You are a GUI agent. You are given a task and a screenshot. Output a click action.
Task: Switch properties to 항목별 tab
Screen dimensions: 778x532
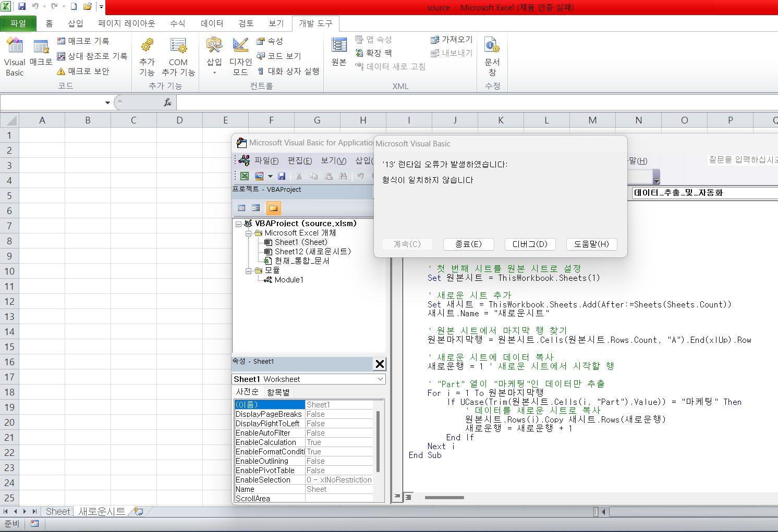coord(278,392)
